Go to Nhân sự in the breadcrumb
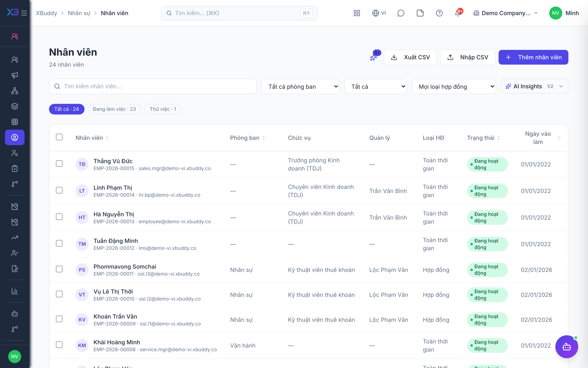Viewport: 588px width, 368px height. [x=79, y=13]
